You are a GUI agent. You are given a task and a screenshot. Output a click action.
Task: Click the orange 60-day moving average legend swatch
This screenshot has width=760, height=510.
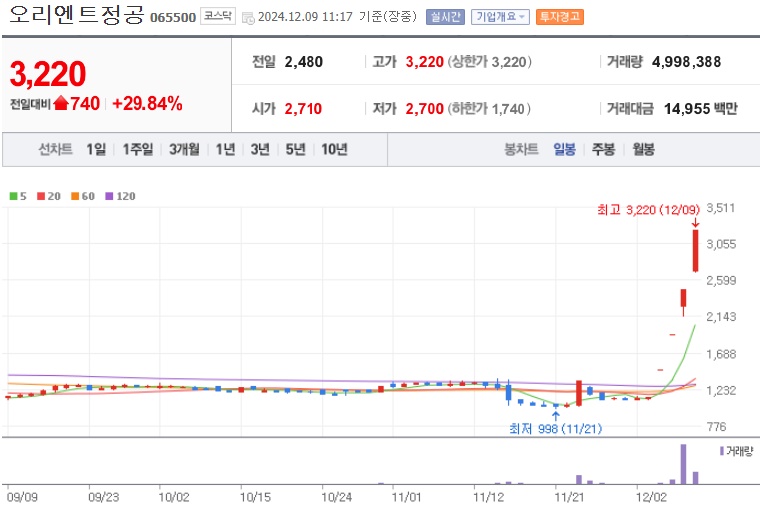click(75, 196)
